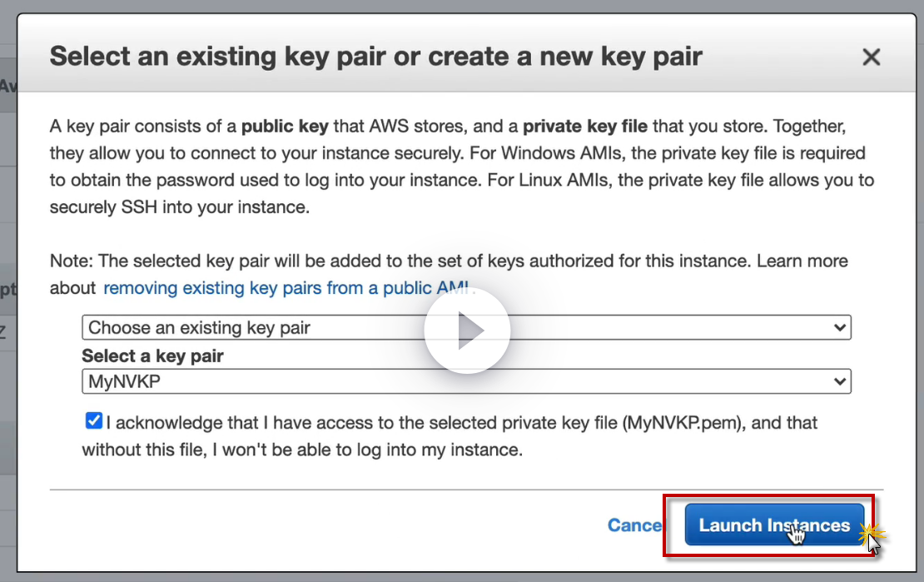Click the 'securely SSH into your instance' sentence
Screen dimensions: 924x582
pyautogui.click(x=179, y=207)
